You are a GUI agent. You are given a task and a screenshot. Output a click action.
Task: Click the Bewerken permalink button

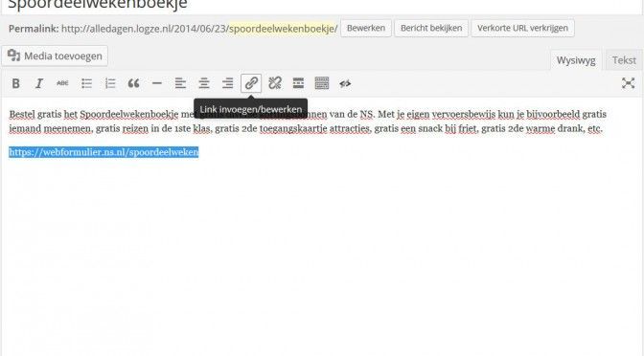[x=366, y=29]
